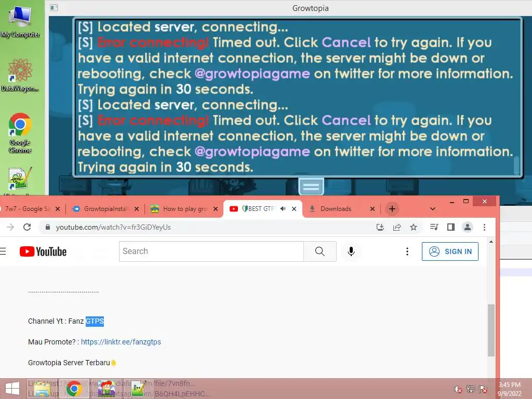This screenshot has height=399, width=532.
Task: Close the BEST GTPS YouTube tab
Action: coord(294,209)
